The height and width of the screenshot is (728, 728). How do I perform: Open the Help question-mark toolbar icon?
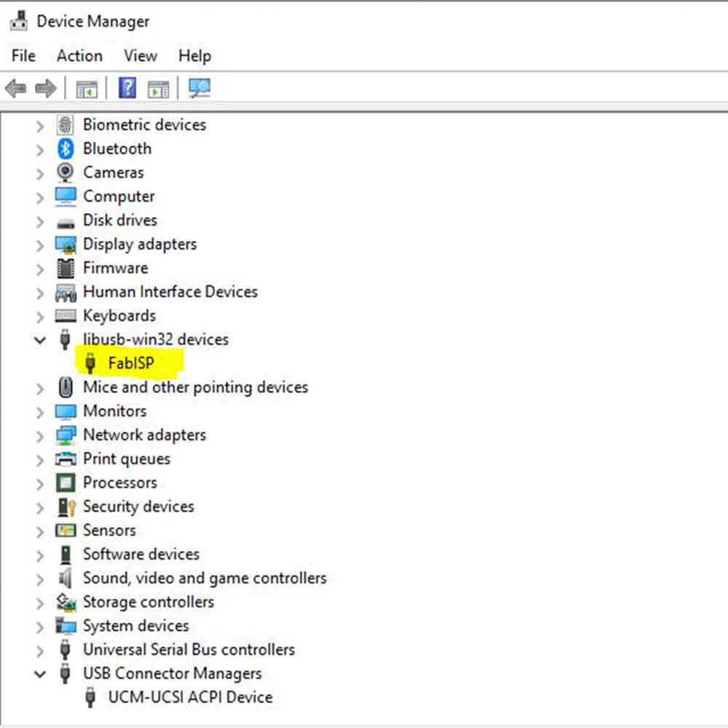[x=127, y=87]
